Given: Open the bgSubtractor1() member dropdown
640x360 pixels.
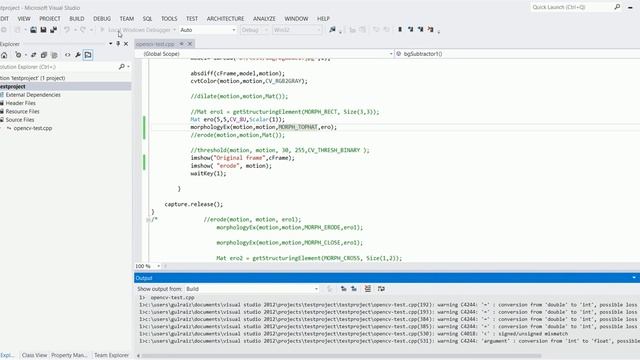Looking at the screenshot, I should [x=517, y=54].
